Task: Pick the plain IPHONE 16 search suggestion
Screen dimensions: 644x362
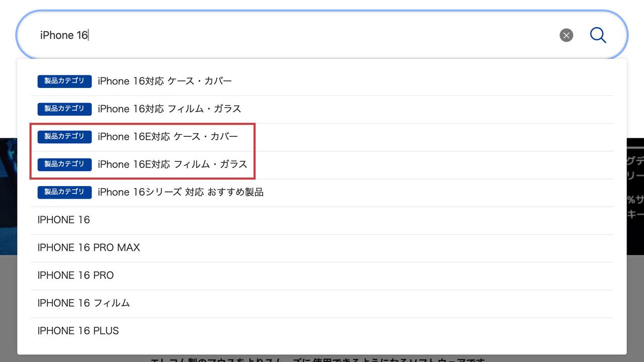Action: [x=322, y=220]
